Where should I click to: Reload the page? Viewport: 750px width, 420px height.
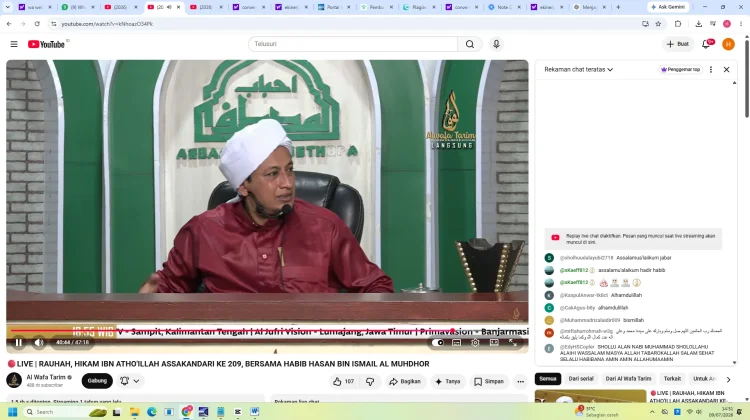(37, 23)
